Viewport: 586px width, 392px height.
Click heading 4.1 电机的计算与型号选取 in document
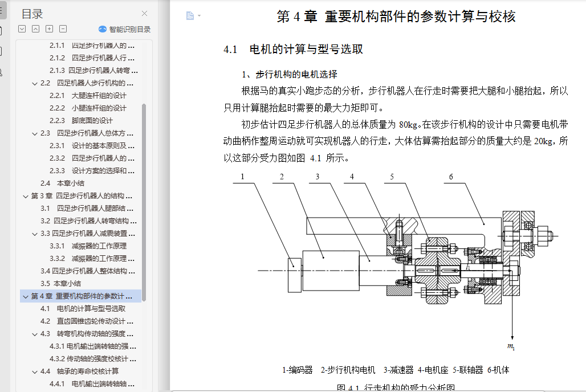pos(293,50)
